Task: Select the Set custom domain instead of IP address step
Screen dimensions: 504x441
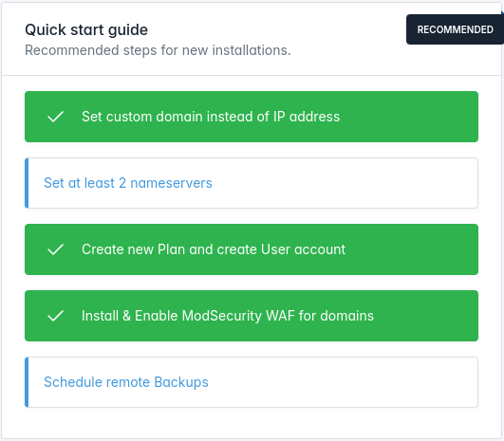Action: pyautogui.click(x=252, y=117)
